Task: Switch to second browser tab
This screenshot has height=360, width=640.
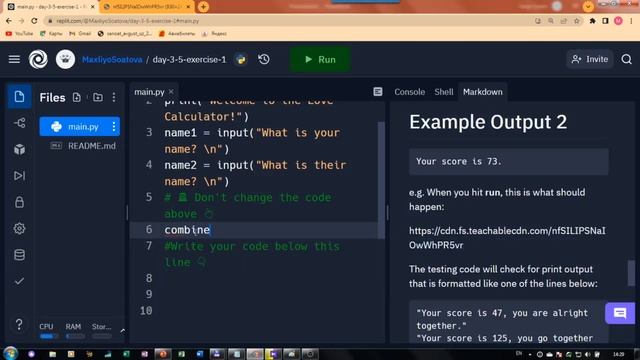Action: 146,7
